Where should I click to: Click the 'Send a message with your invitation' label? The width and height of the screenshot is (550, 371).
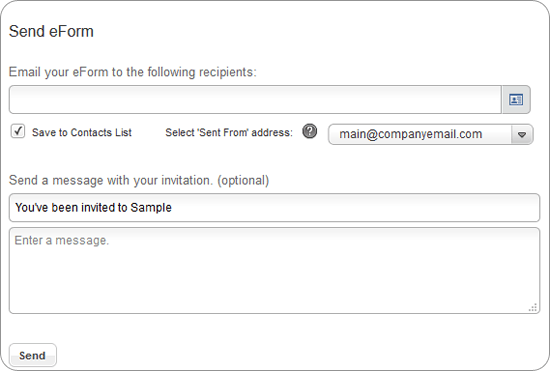139,180
